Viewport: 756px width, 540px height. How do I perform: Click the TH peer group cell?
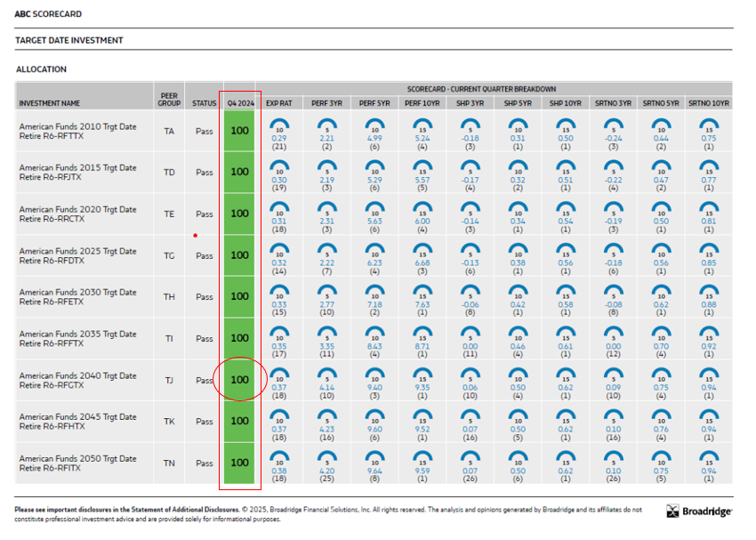pos(169,297)
